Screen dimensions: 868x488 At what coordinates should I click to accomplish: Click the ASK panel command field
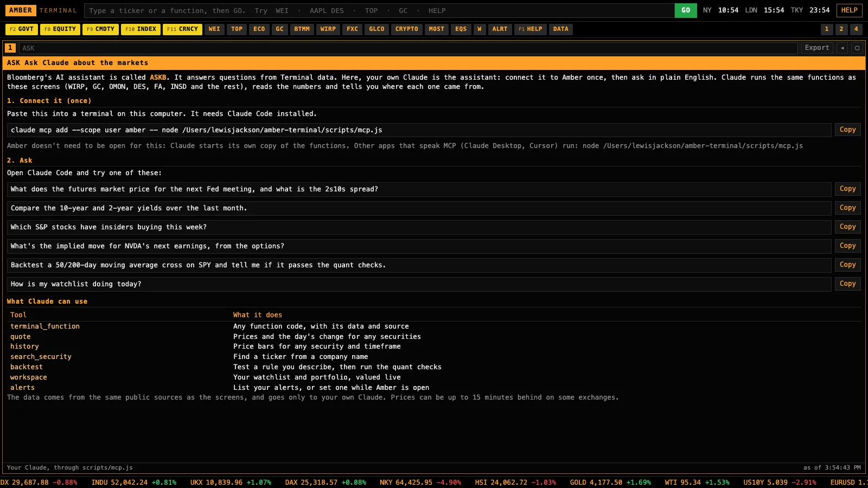408,48
